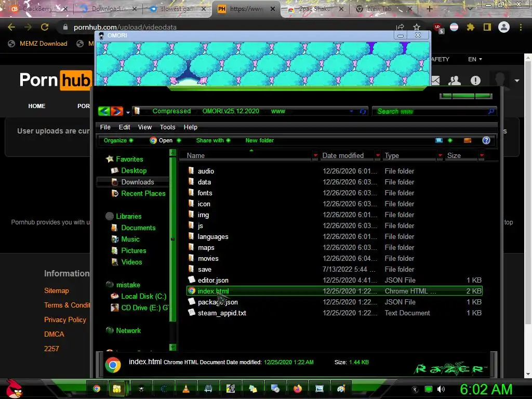Click New folder in the toolbar

260,140
